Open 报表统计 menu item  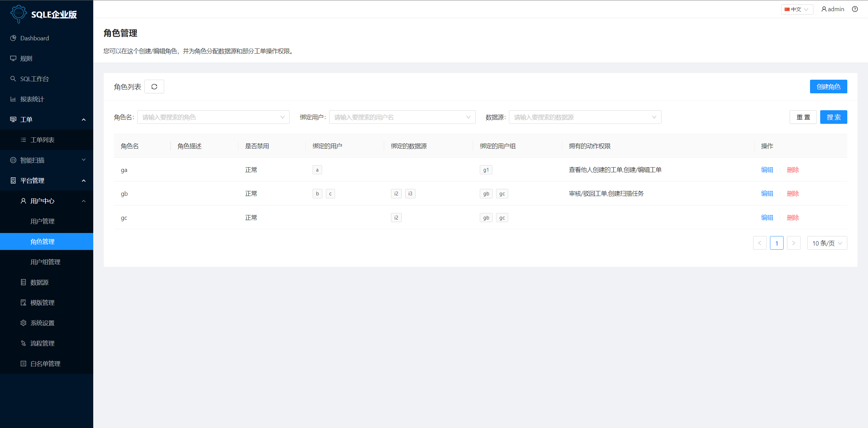tap(46, 99)
